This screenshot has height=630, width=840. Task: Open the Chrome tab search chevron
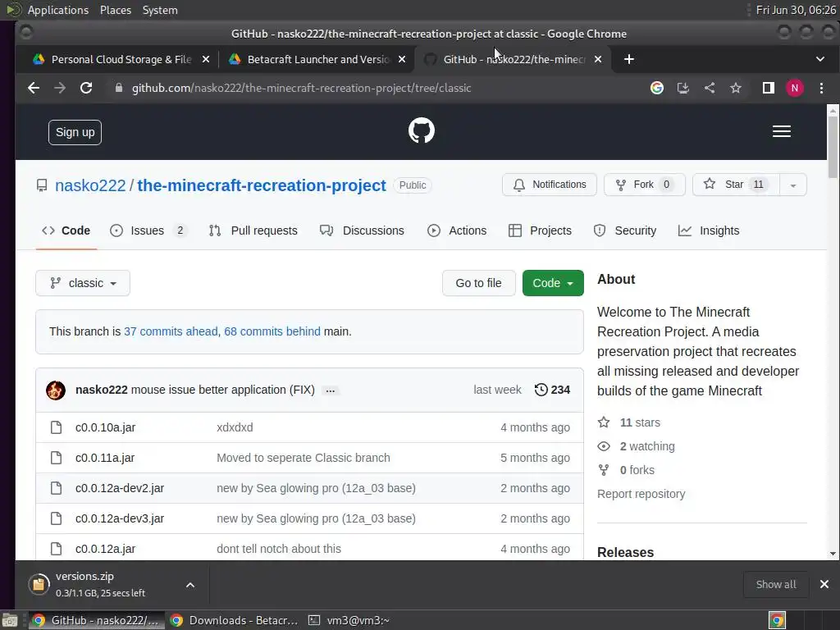[x=819, y=59]
